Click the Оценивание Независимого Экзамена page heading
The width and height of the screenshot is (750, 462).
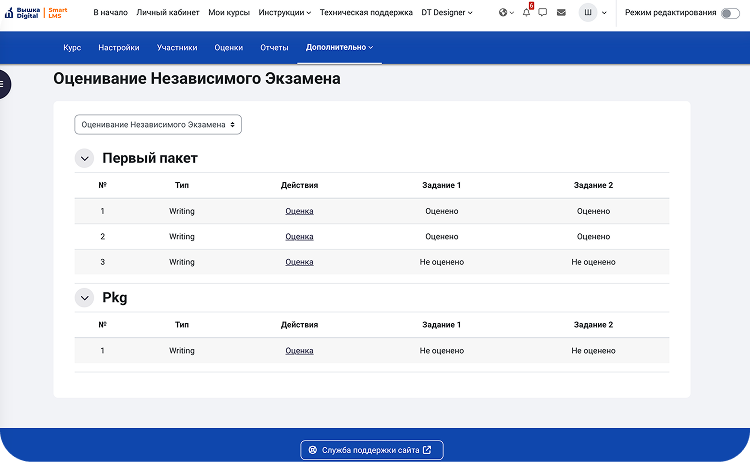coord(197,78)
